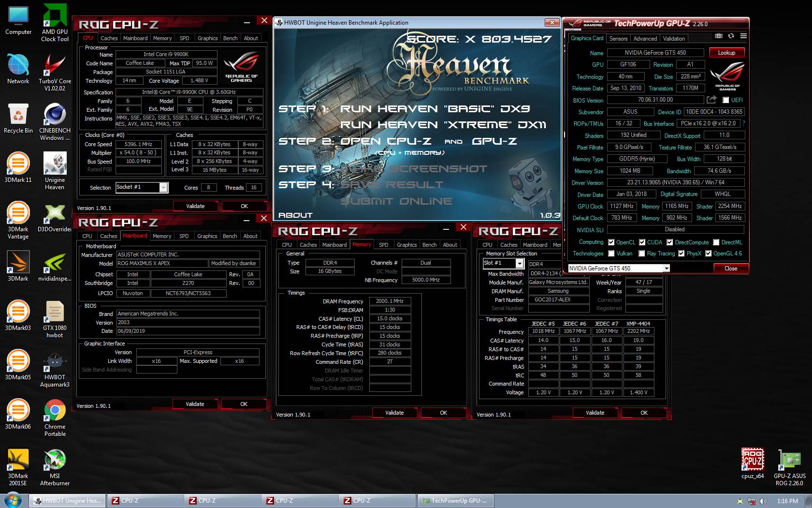Viewport: 812px width, 508px height.
Task: Open Graphics tab in Memory CPU-Z window
Action: tap(406, 245)
